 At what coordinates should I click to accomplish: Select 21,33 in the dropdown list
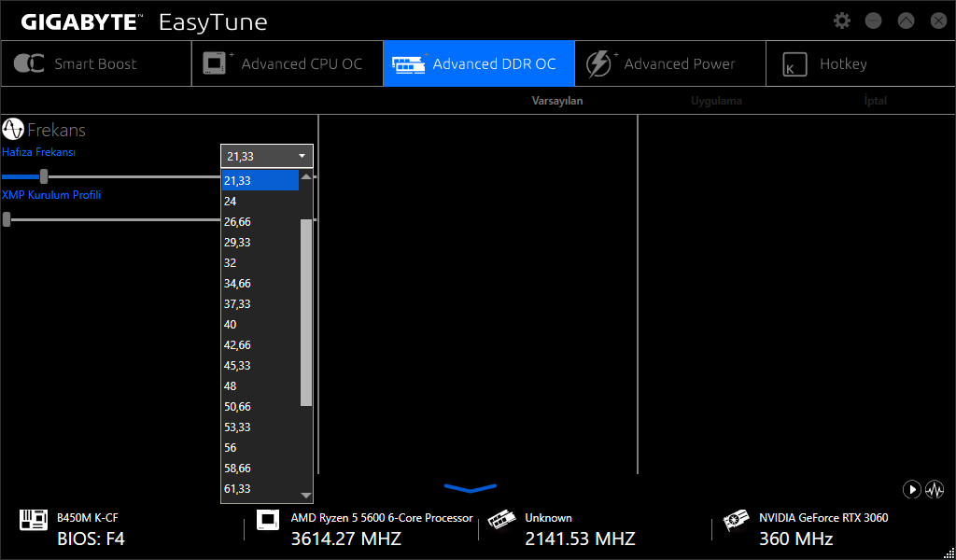(x=260, y=180)
